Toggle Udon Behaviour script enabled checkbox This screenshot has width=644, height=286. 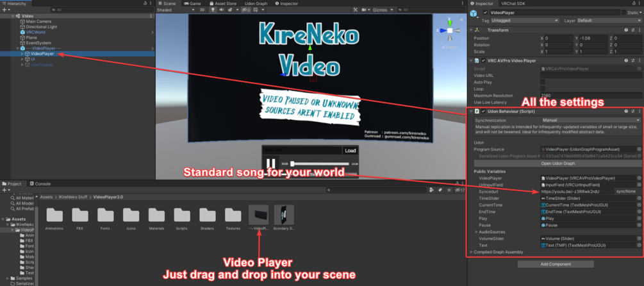pos(483,112)
